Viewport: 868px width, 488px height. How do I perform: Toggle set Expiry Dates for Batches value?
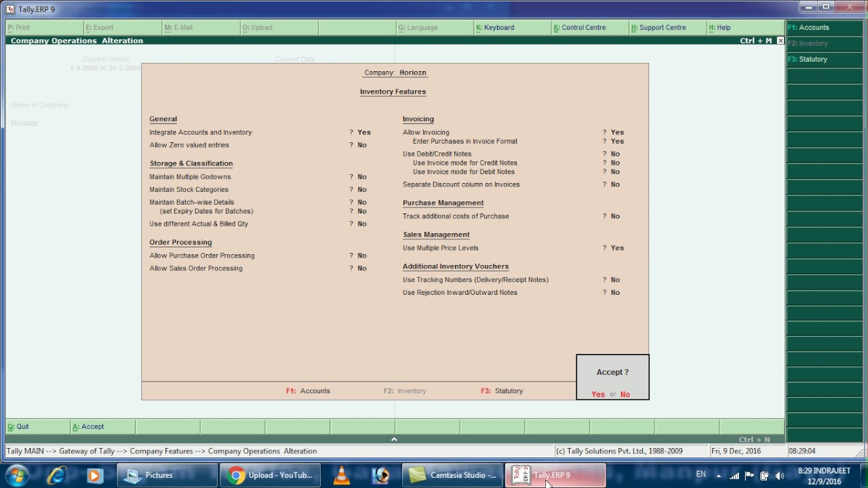[362, 211]
